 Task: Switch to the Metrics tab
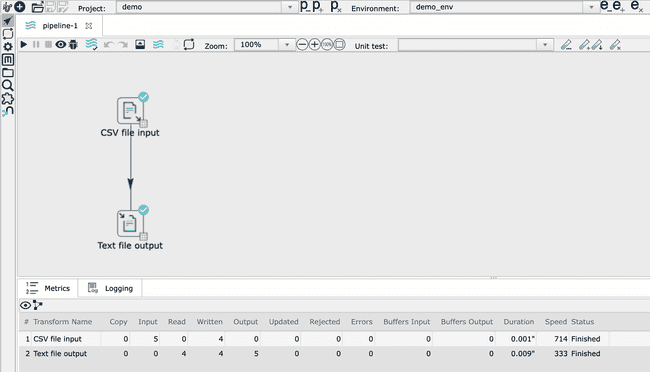[x=48, y=288]
